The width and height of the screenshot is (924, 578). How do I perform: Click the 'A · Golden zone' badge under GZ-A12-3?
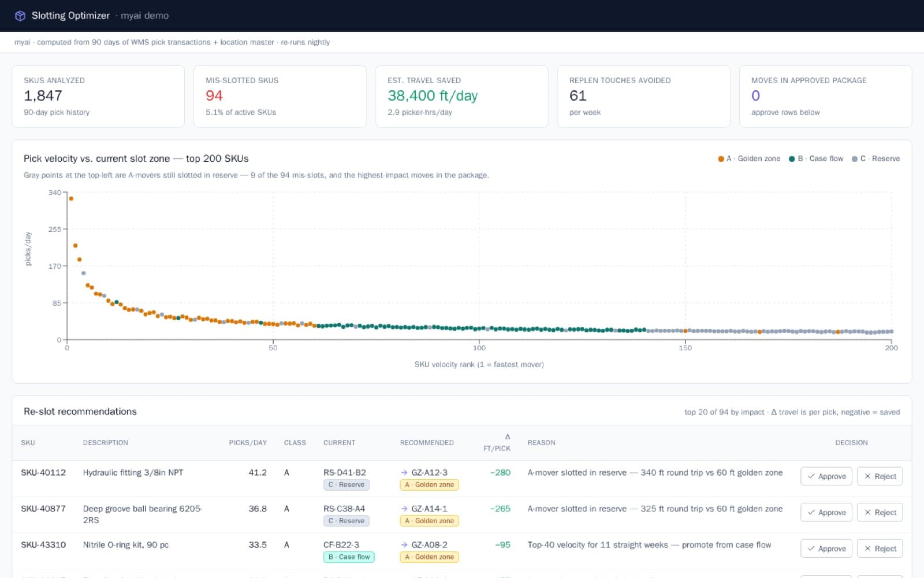coord(430,485)
